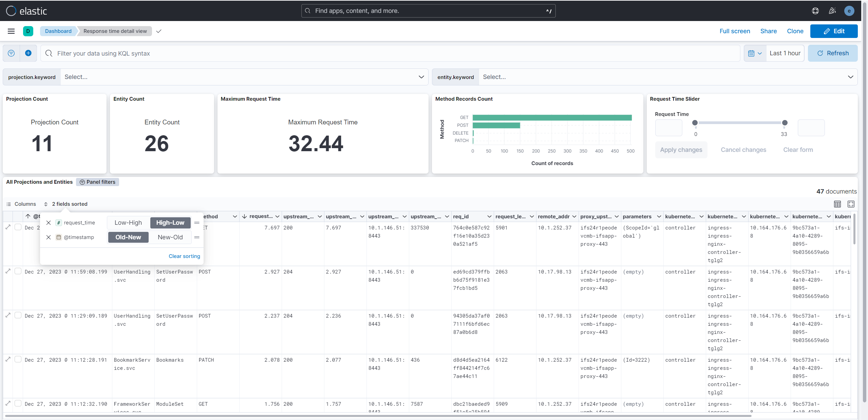
Task: Switch @timestamp sorting to New-Old
Action: (x=170, y=237)
